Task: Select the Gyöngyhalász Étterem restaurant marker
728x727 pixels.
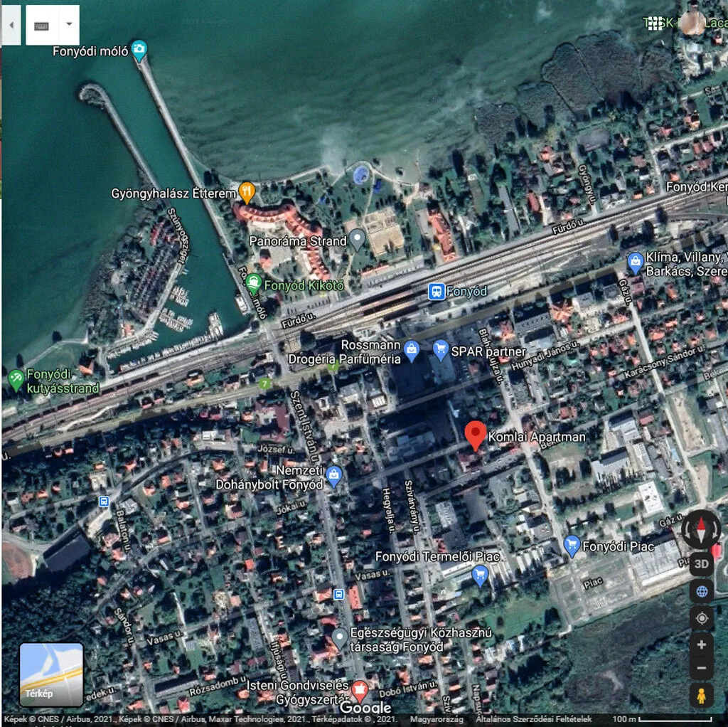Action: (247, 192)
